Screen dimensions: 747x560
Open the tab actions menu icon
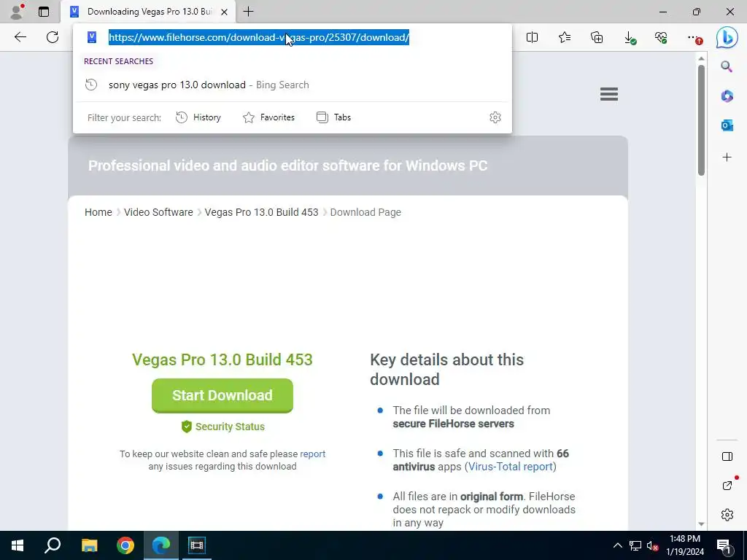pyautogui.click(x=44, y=12)
